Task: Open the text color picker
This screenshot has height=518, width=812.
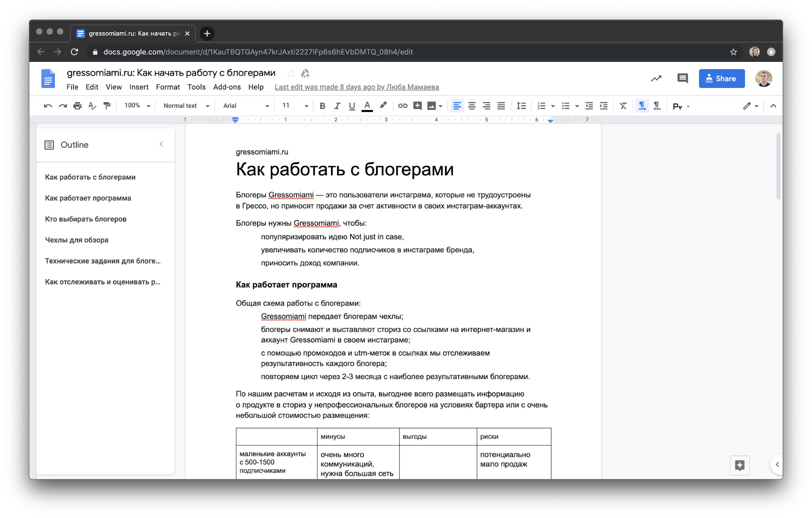Action: (x=367, y=106)
